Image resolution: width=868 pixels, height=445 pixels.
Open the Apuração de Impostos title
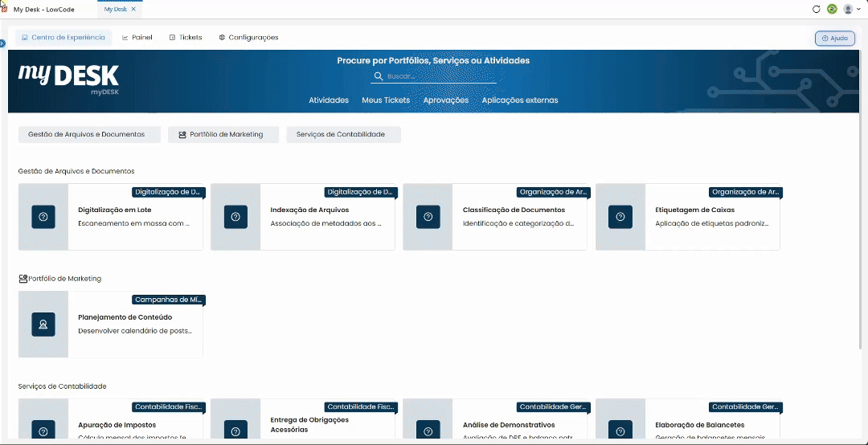(117, 425)
